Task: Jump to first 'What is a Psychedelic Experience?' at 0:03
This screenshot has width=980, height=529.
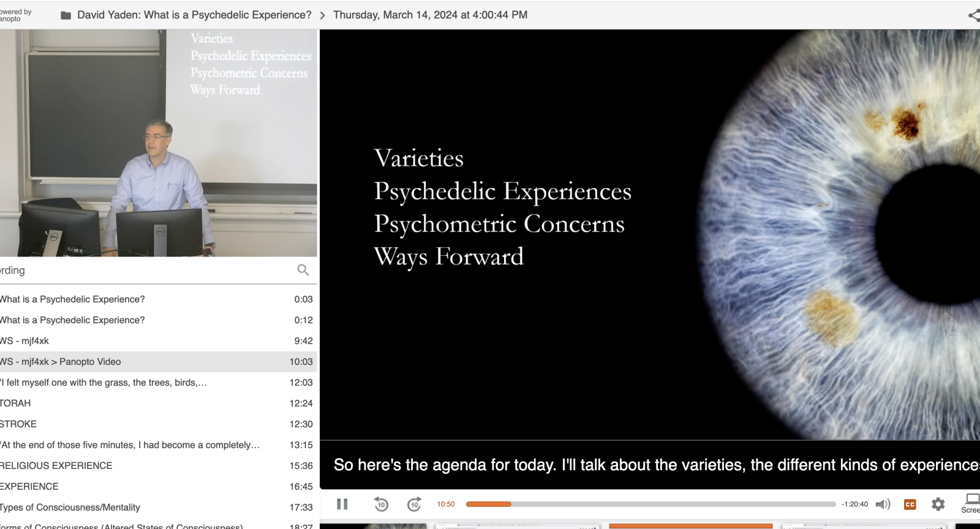Action: click(159, 299)
